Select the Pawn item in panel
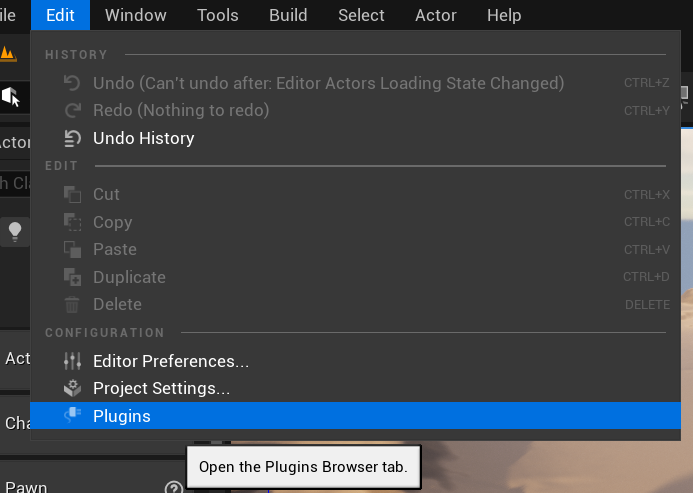 click(26, 487)
